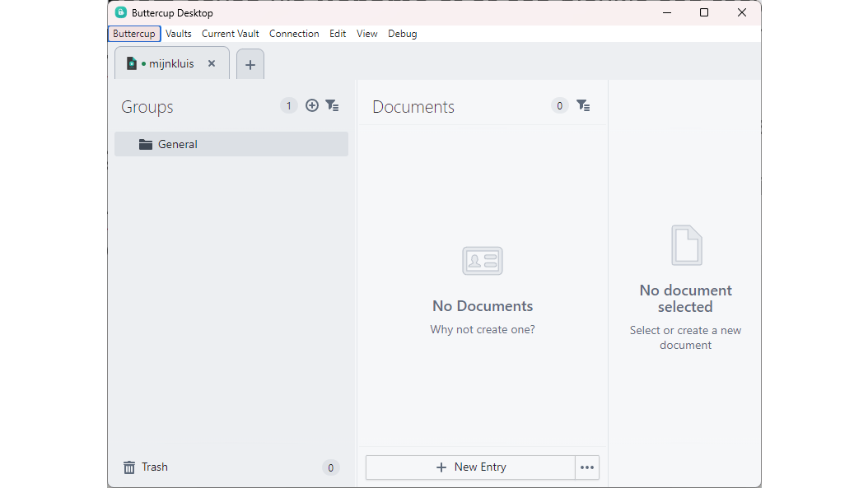Maximize the Buttercup Desktop window
This screenshot has height=488, width=868.
704,12
